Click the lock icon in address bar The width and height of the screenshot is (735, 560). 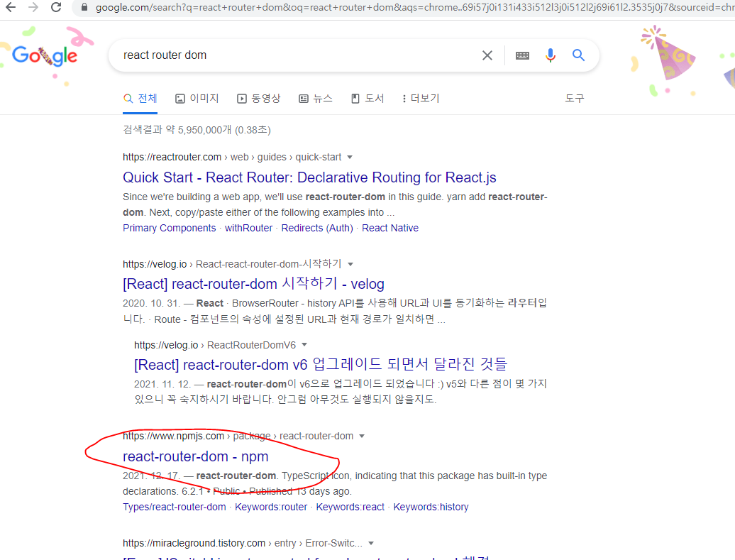[x=84, y=7]
